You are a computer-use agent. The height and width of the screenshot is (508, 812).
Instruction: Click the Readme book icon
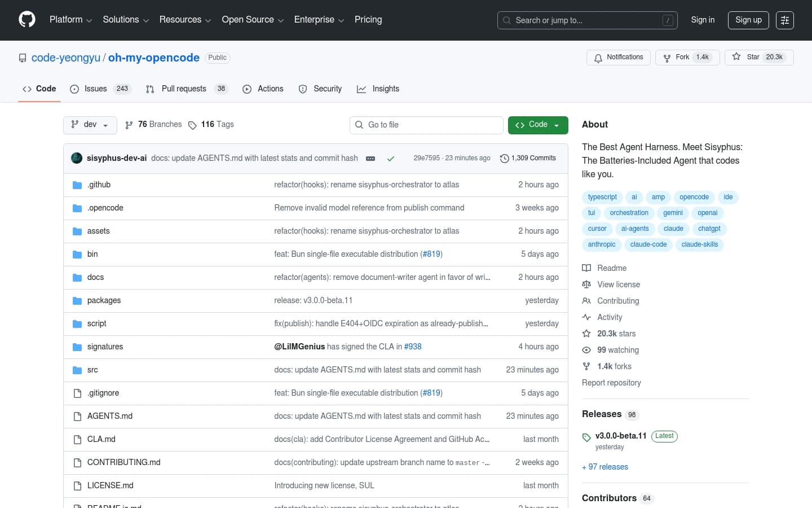[586, 268]
